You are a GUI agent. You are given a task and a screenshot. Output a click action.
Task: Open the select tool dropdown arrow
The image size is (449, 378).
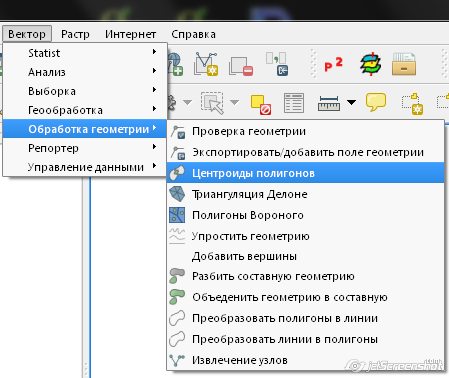click(x=235, y=102)
